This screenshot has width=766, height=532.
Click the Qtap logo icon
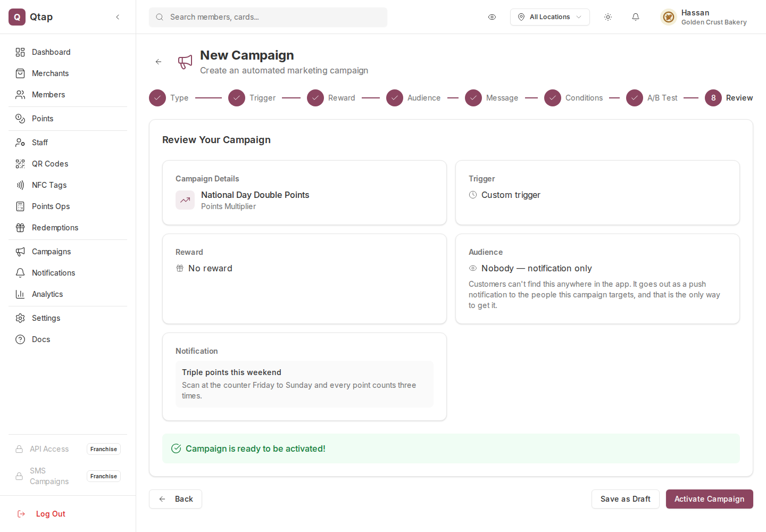click(17, 17)
